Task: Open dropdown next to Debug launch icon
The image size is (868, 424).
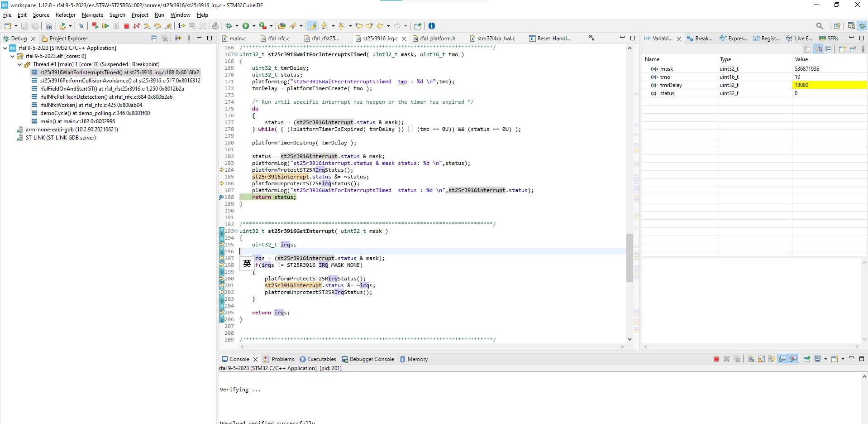Action: click(x=237, y=26)
